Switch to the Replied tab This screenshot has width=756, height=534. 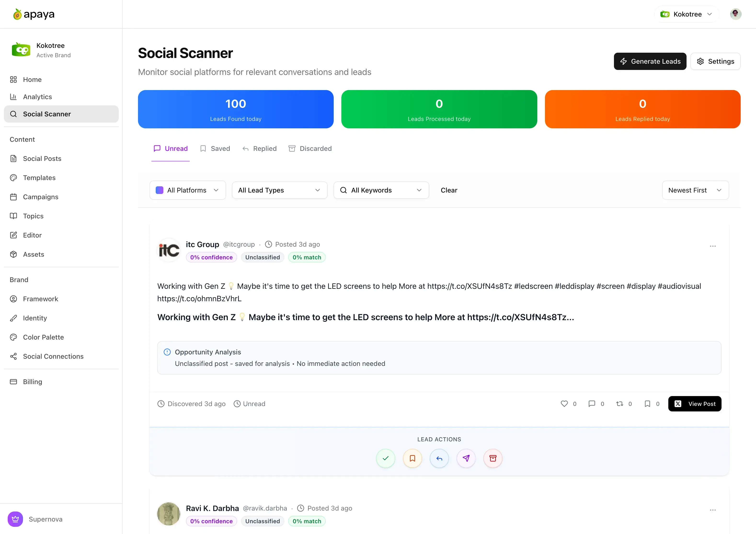coord(259,148)
